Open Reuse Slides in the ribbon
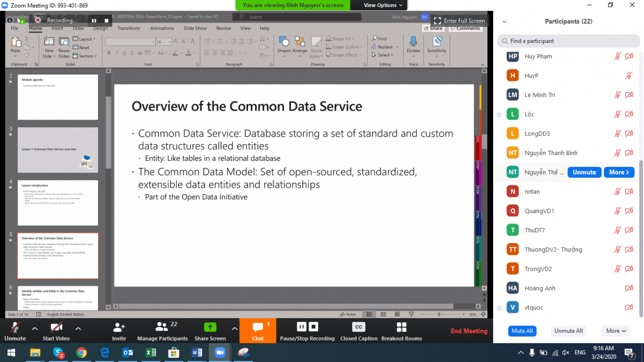Screen dimensions: 644x362 [64, 47]
